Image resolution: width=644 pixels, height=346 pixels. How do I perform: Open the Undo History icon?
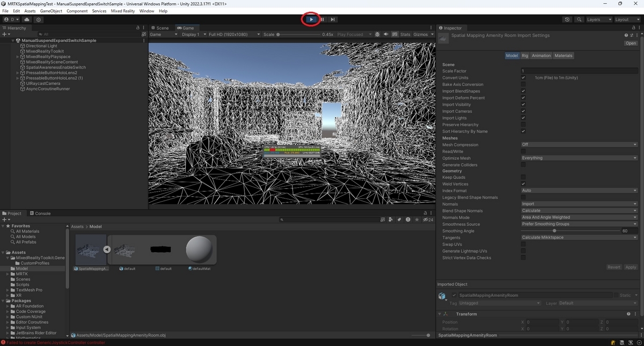pyautogui.click(x=567, y=19)
